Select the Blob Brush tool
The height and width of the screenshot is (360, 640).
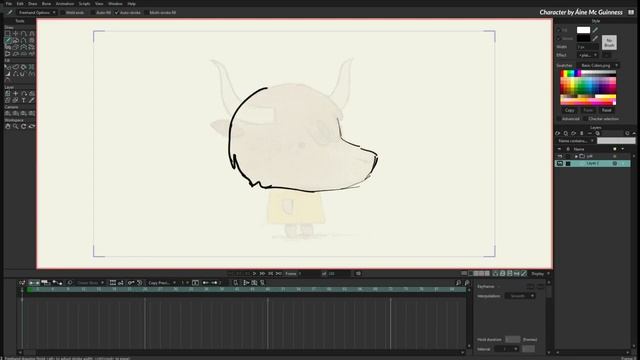(16, 40)
